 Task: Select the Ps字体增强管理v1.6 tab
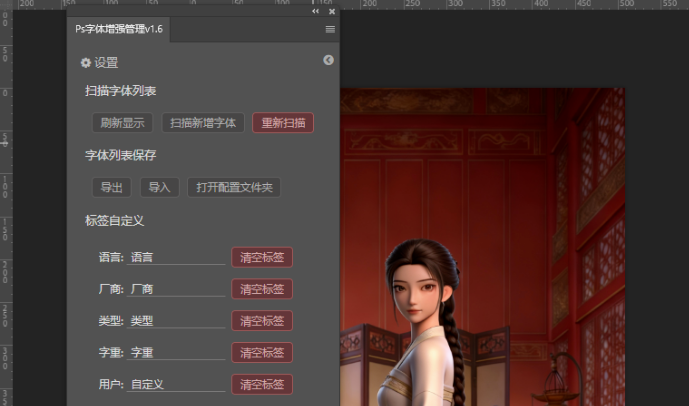tap(119, 30)
